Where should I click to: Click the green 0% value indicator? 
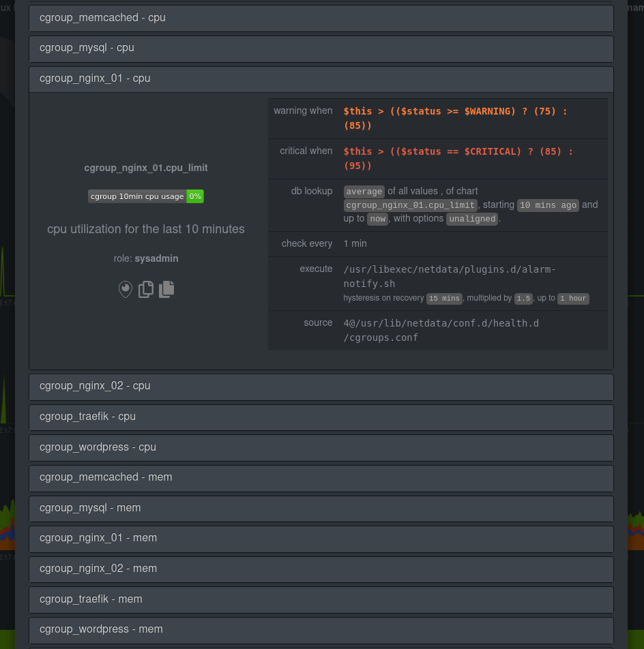click(195, 196)
